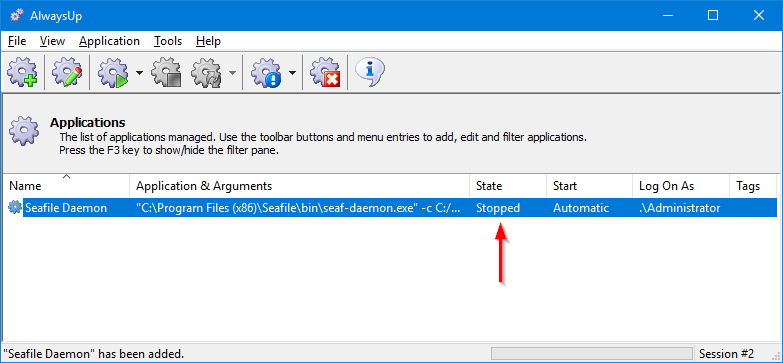Sort by the Tags column header

[x=753, y=186]
